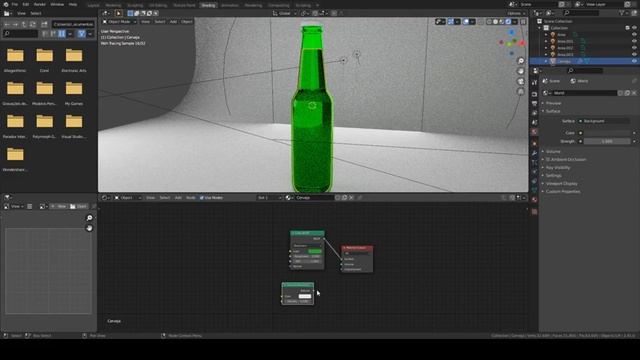Image resolution: width=640 pixels, height=360 pixels.
Task: Switch to material preview shading
Action: click(x=502, y=22)
